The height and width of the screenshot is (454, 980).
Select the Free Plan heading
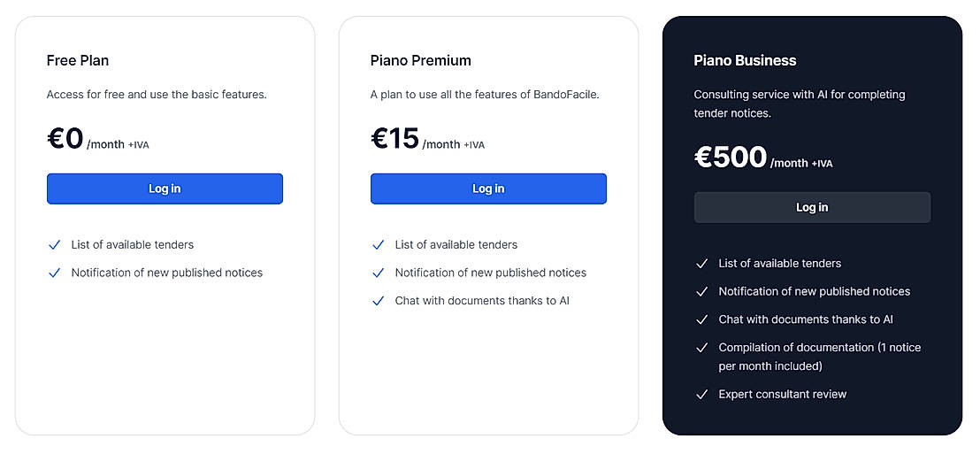point(78,61)
